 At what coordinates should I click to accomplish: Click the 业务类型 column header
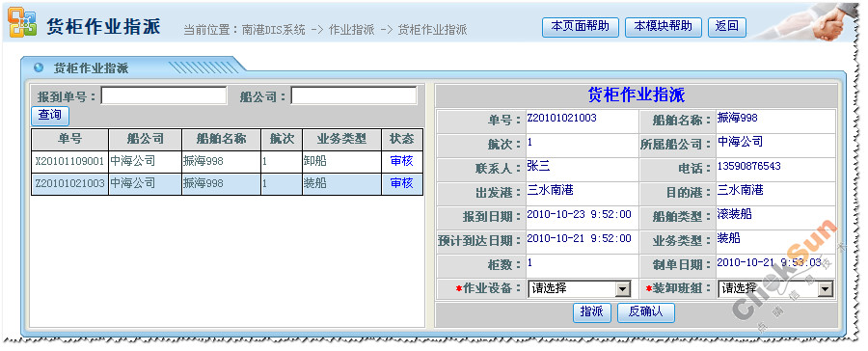point(341,139)
